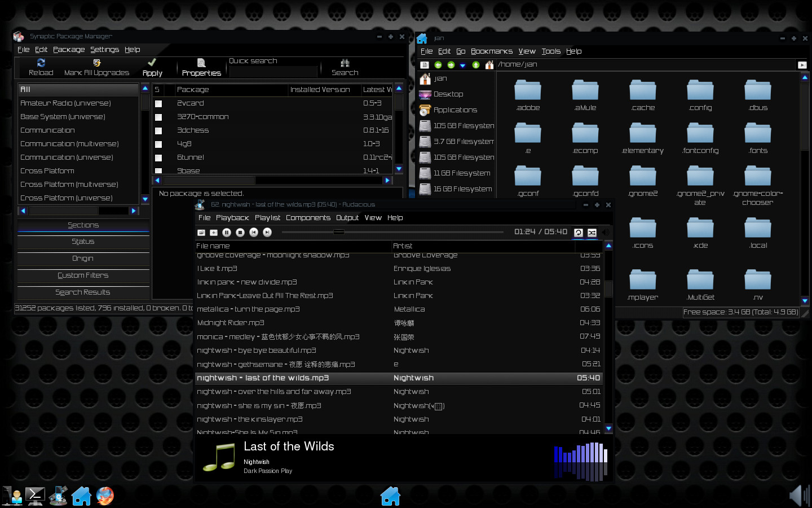Open Settings menu in Synaptic
The image size is (812, 508).
tap(104, 50)
